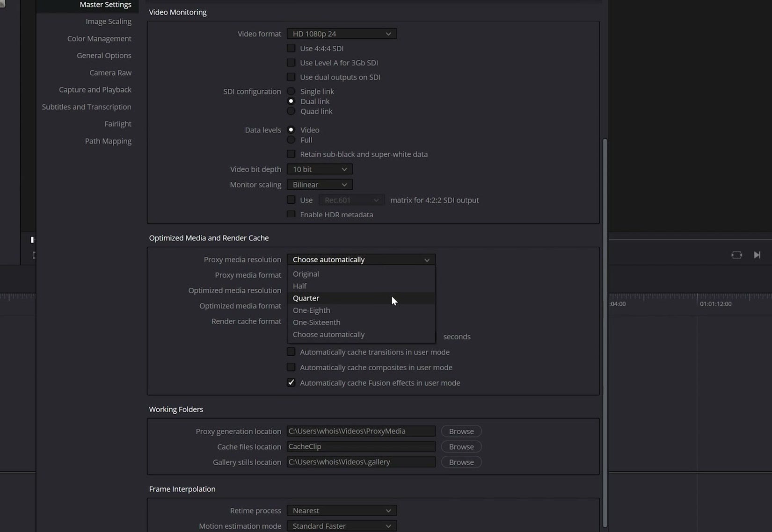Image resolution: width=772 pixels, height=532 pixels.
Task: Enable automatically cache composites in user mode
Action: click(291, 367)
